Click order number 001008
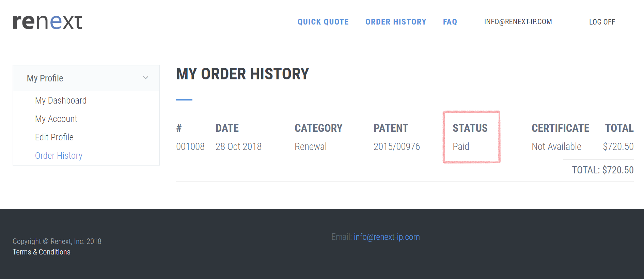Screen dimensions: 644x279 point(190,146)
